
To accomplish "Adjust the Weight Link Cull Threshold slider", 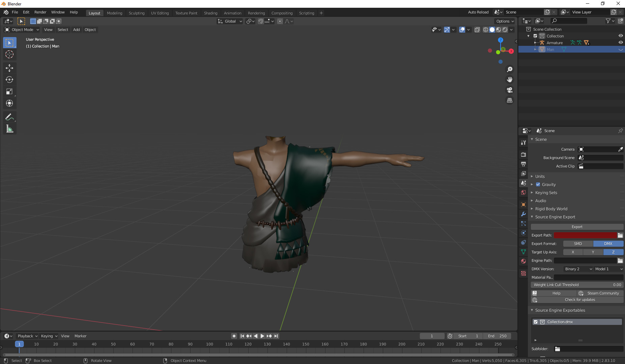I will point(577,285).
